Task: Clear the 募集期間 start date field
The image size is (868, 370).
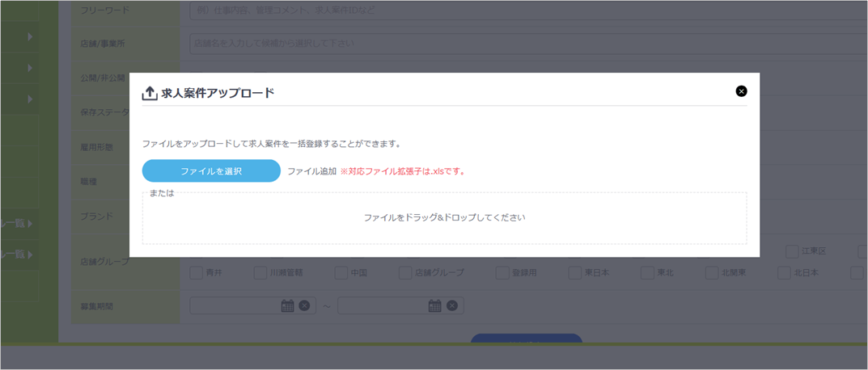Action: (x=304, y=305)
